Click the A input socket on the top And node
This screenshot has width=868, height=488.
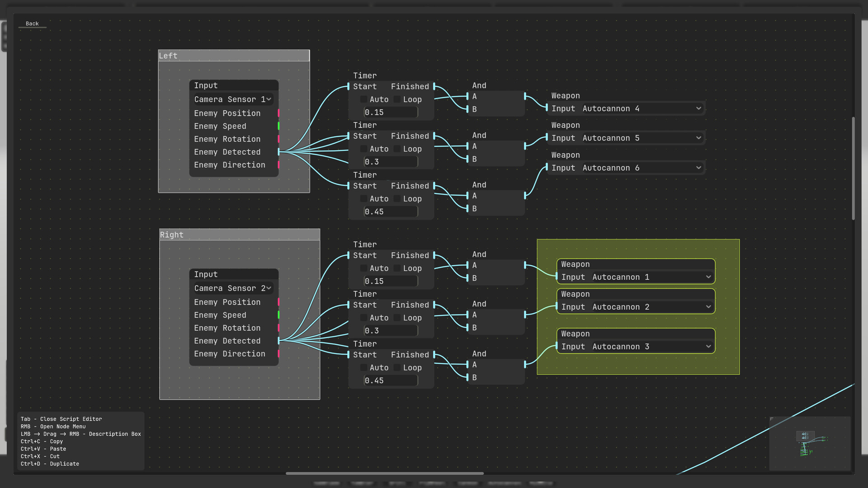pos(467,96)
